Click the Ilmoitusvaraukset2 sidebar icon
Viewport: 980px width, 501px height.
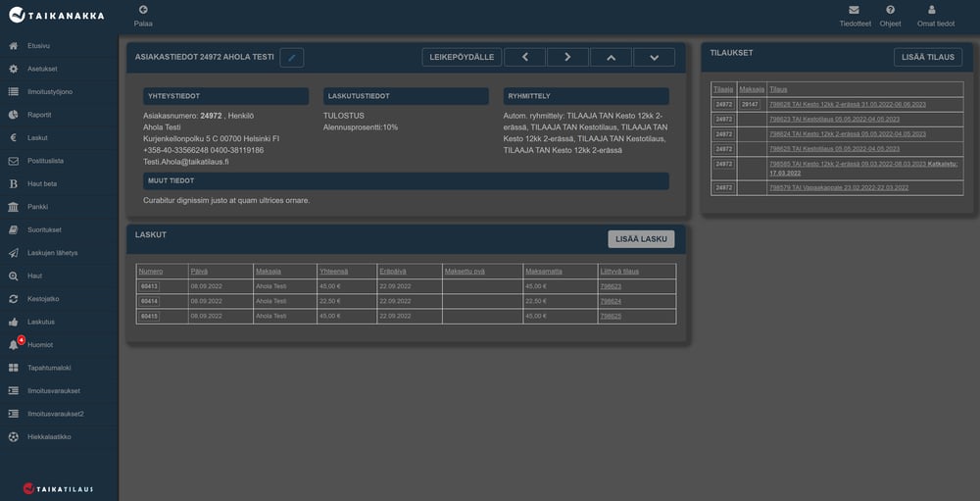[13, 414]
